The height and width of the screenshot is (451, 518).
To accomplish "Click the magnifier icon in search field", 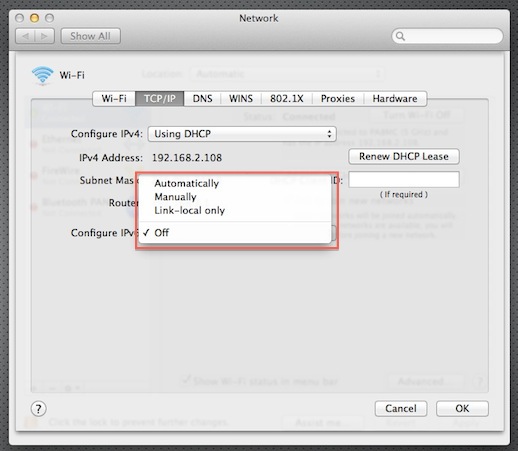I will point(400,36).
